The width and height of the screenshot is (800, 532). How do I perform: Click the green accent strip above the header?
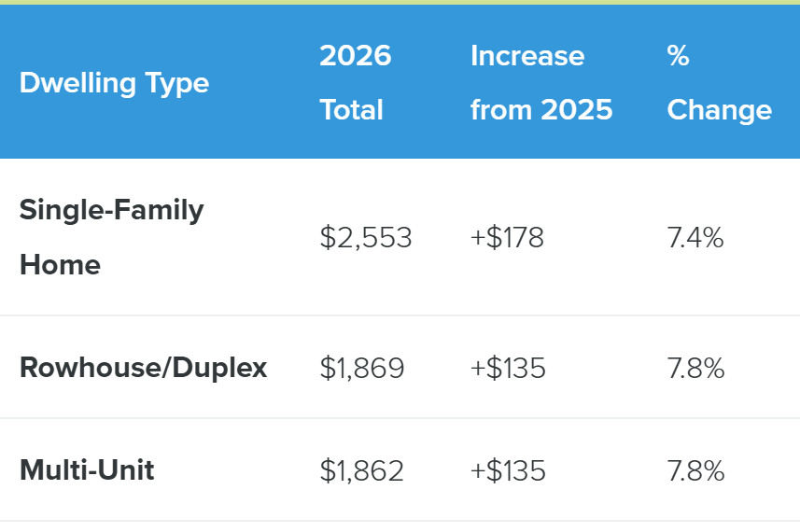[400, 2]
